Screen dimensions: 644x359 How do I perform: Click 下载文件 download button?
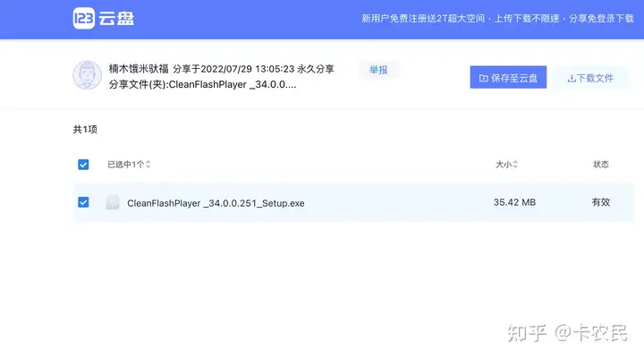tap(590, 77)
